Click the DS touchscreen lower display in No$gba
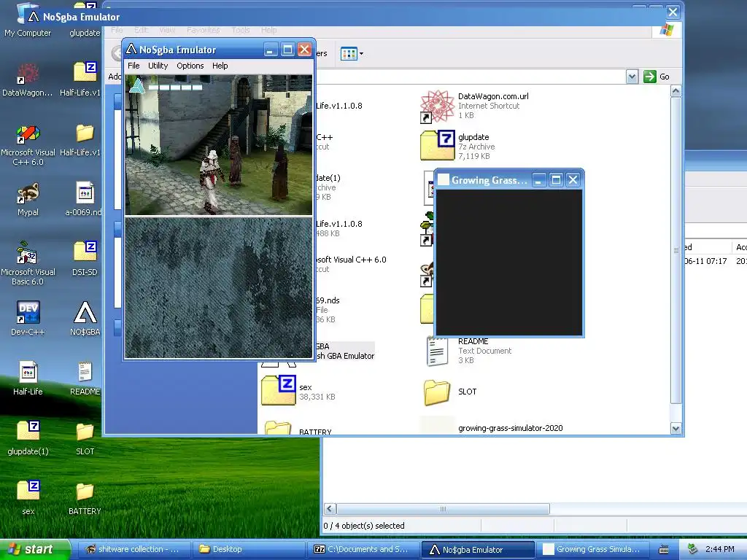The image size is (747, 560). point(218,287)
